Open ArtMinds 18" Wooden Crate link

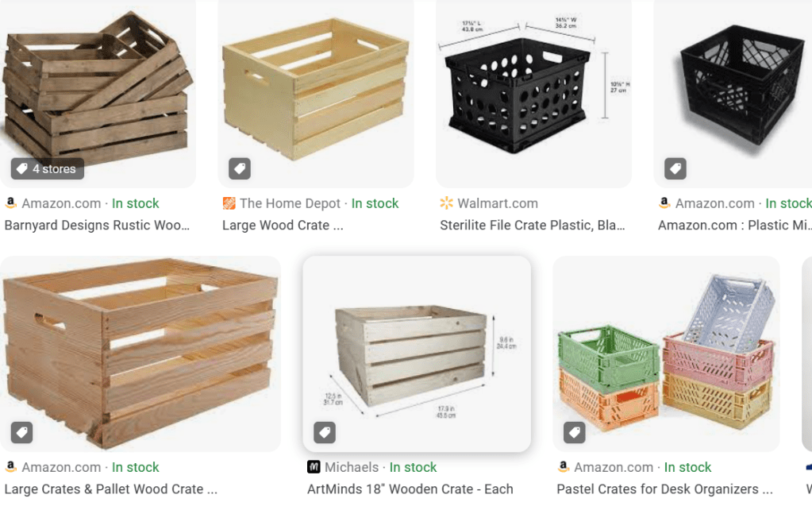pyautogui.click(x=410, y=489)
